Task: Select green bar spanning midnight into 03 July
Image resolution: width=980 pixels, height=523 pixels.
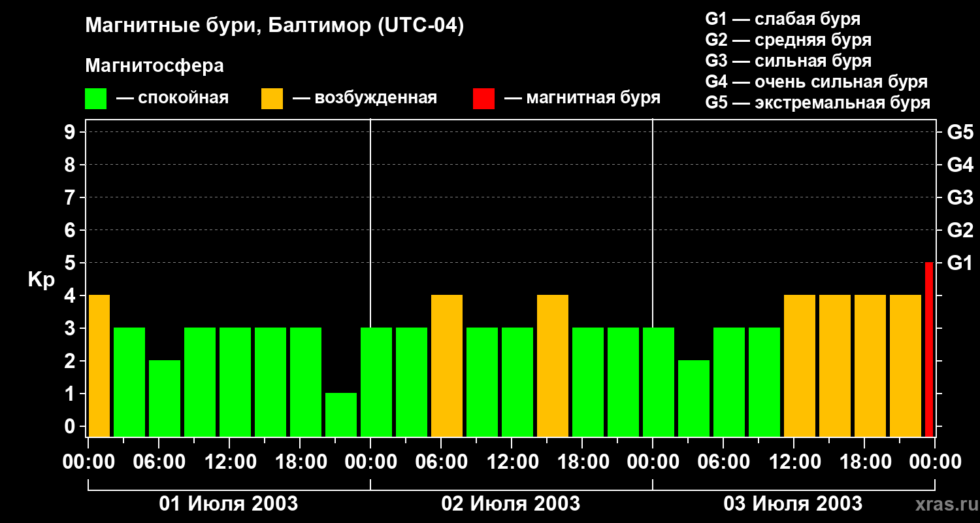Action: point(659,382)
